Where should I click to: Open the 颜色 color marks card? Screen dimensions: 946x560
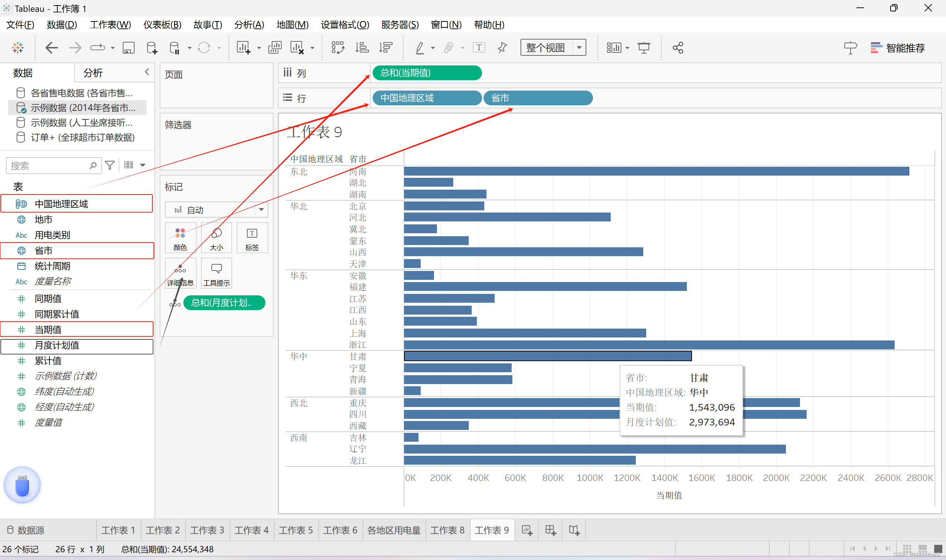(180, 238)
